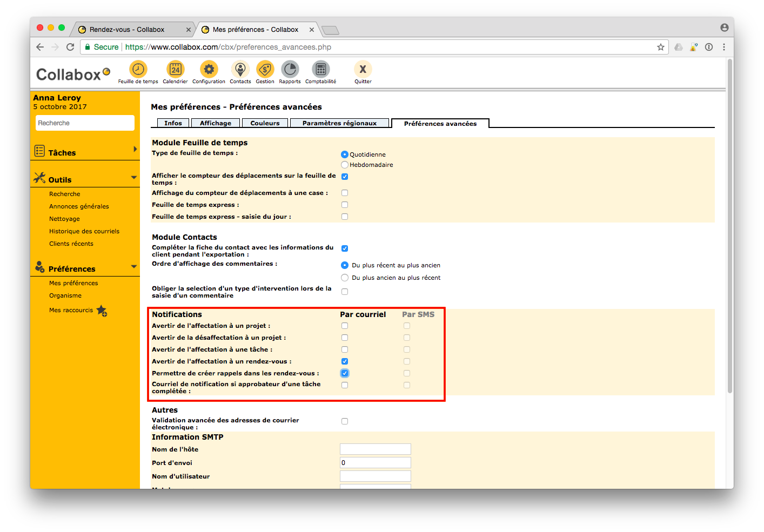This screenshot has height=532, width=764.
Task: Open the Feuille de temps module icon
Action: click(138, 70)
